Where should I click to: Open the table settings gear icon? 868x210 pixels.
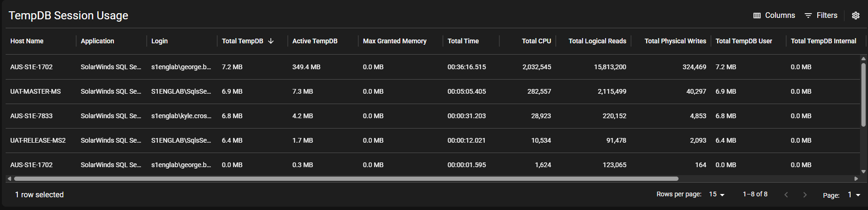[x=856, y=16]
